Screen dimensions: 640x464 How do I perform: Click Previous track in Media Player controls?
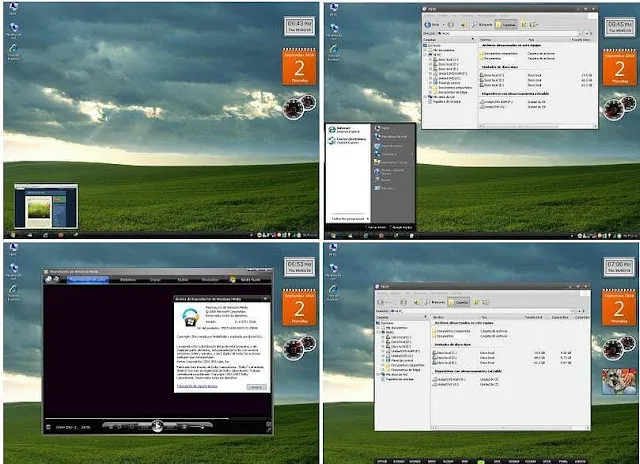[144, 427]
